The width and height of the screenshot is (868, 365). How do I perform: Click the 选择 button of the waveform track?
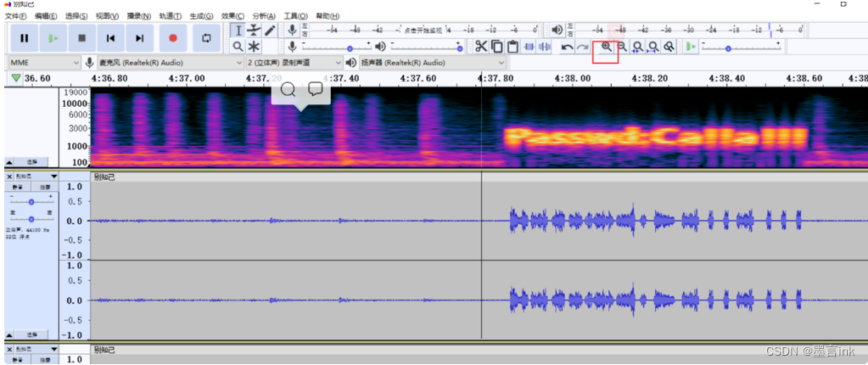(31, 335)
